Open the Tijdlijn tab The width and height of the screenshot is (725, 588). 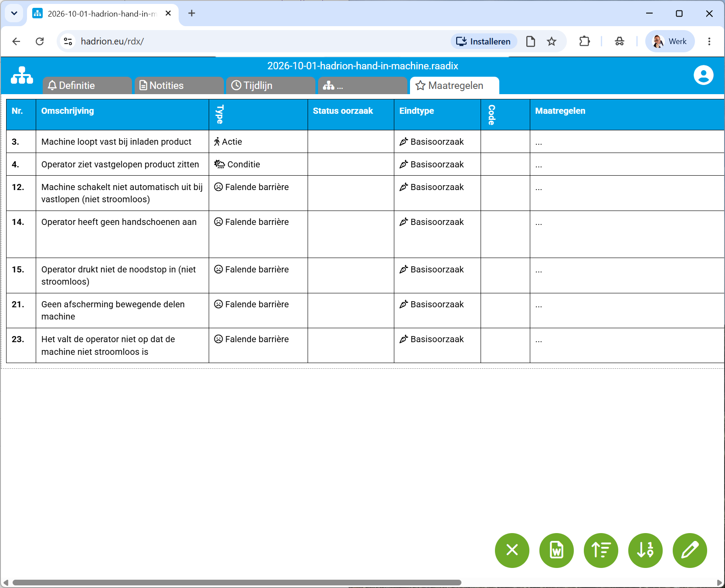(271, 85)
